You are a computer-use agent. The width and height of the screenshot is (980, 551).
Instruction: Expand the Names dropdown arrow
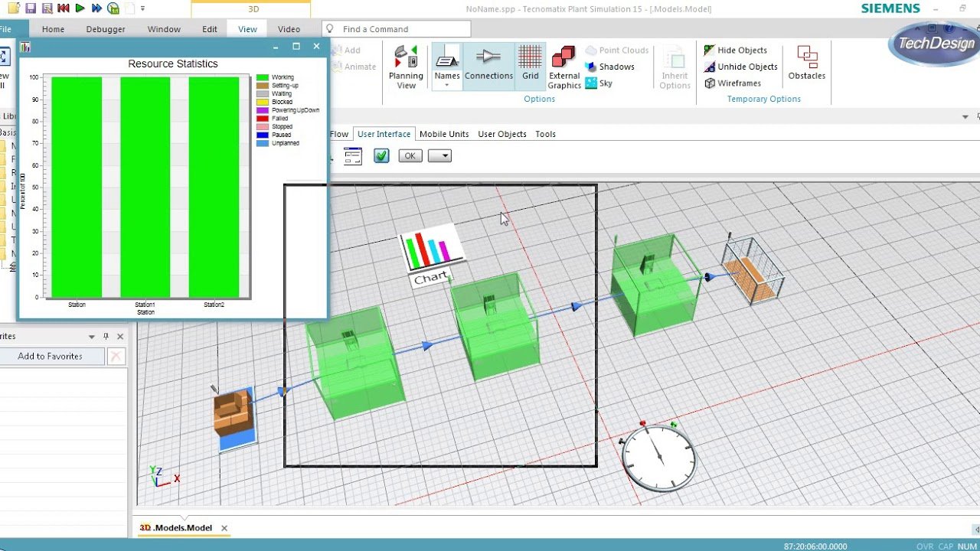click(447, 85)
